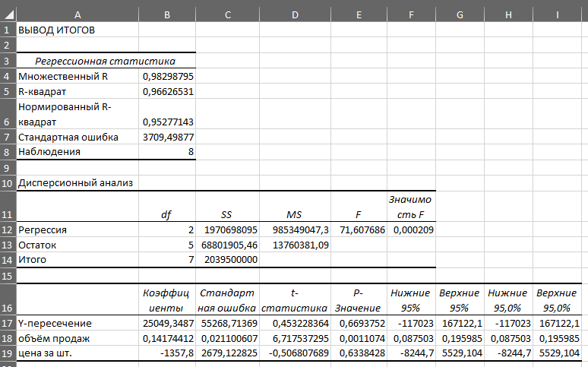This screenshot has height=367, width=588.
Task: Click the Значимость F value 0,000209
Action: tap(413, 229)
